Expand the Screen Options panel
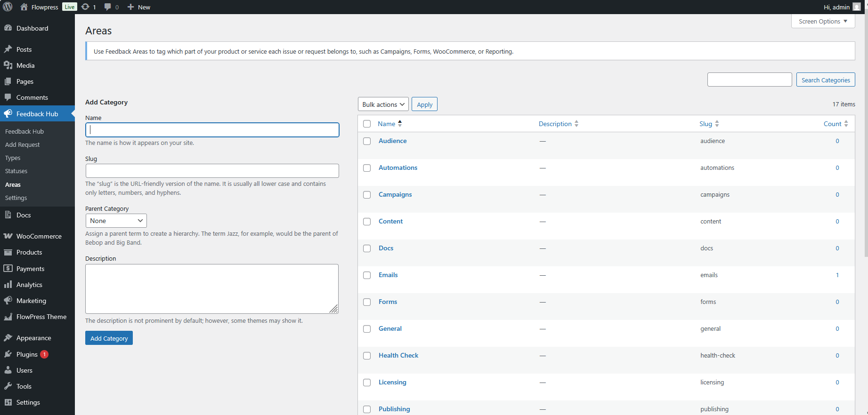 click(823, 21)
